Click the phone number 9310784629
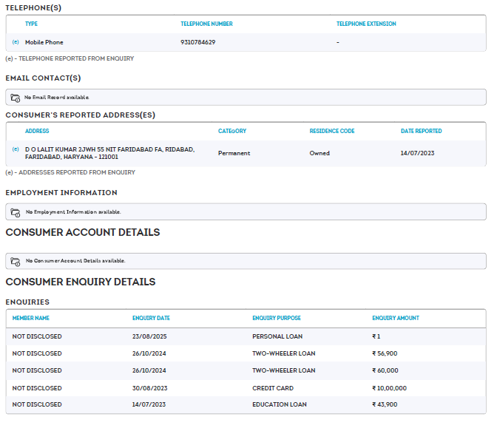The width and height of the screenshot is (497, 448). 197,42
